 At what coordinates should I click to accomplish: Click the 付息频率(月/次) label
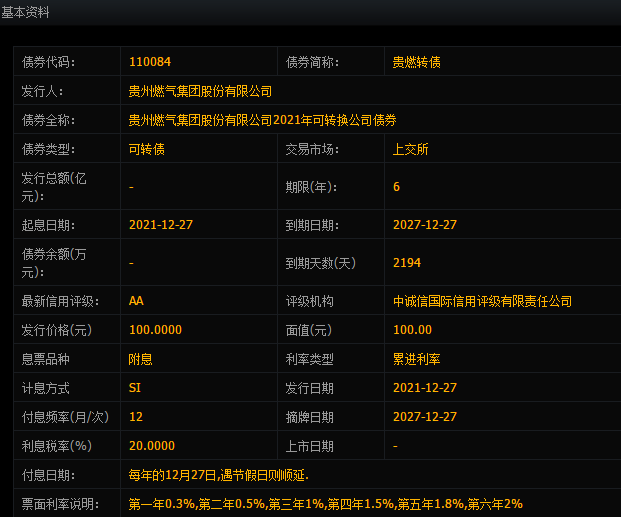65,417
